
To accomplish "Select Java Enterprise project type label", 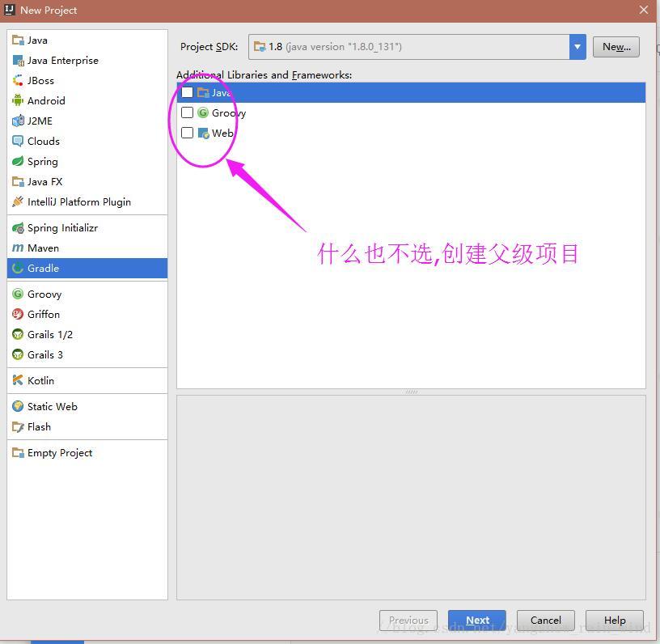I will [x=63, y=61].
